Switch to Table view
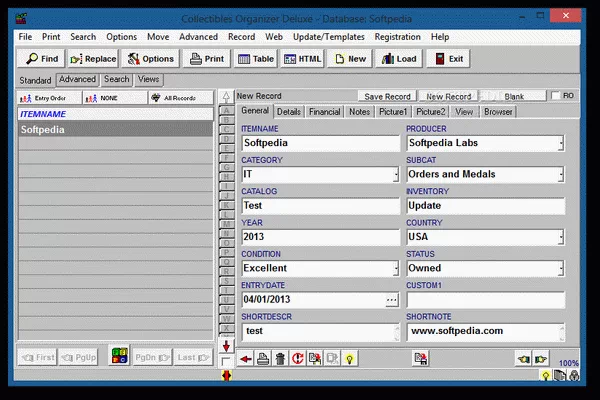 (x=255, y=59)
